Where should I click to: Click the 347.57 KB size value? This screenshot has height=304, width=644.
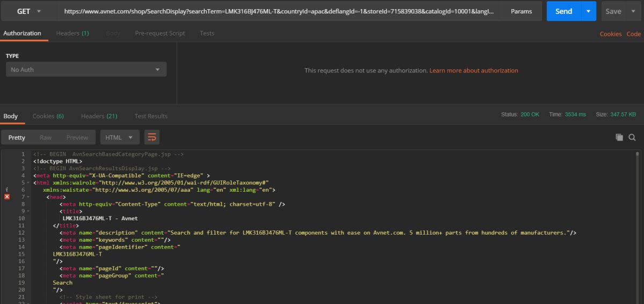click(x=623, y=114)
